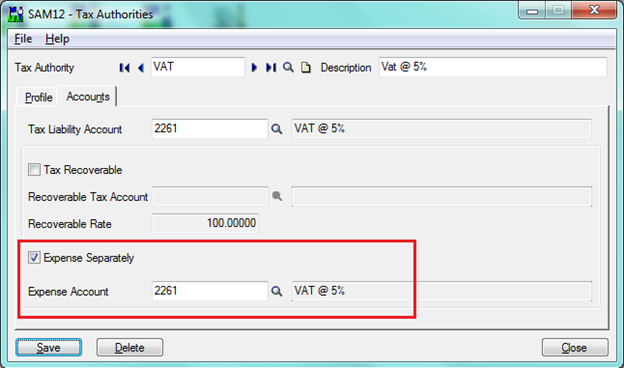Click the Expense Account number field
The height and width of the screenshot is (368, 624).
(x=210, y=291)
